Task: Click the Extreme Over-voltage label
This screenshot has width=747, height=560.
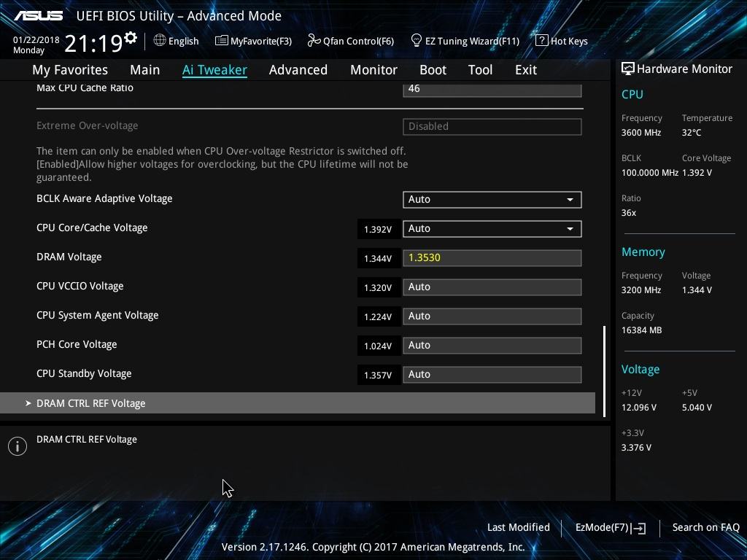Action: (88, 125)
